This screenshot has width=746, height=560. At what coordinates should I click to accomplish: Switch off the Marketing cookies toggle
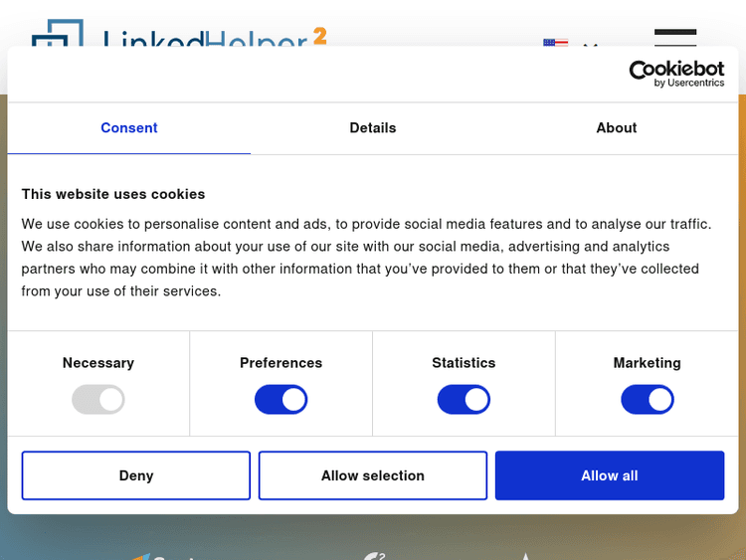coord(648,400)
